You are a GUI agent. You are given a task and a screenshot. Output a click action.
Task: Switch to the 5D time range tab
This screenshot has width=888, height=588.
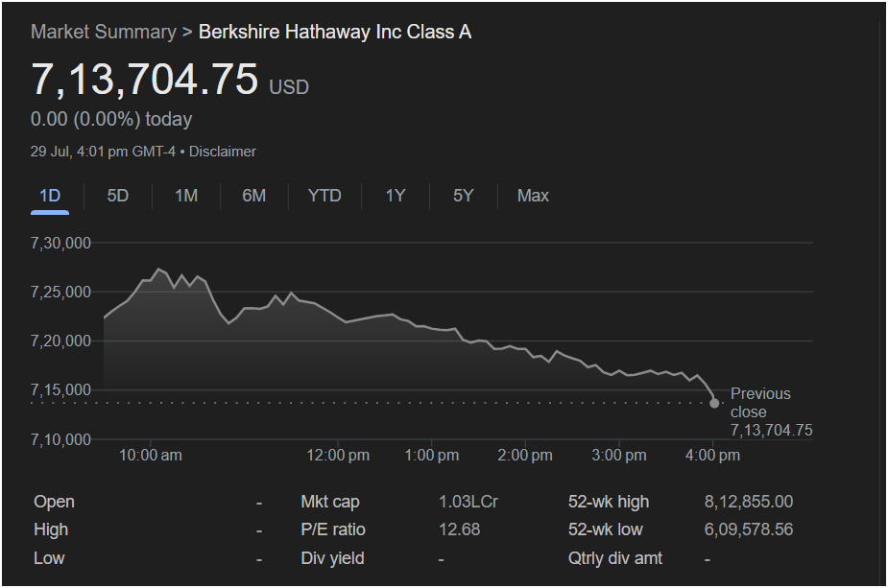click(118, 196)
